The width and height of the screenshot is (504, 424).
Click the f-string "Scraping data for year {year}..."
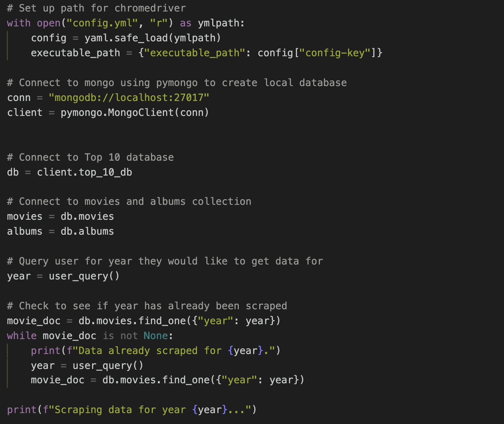coord(147,410)
